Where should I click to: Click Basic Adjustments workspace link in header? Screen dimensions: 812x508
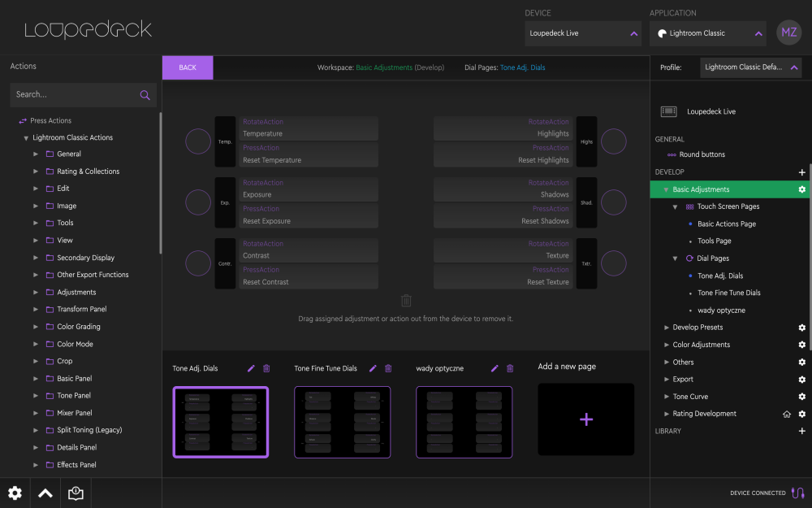pos(384,67)
